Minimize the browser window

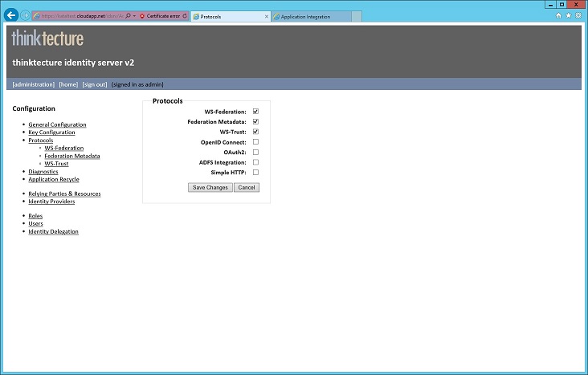(550, 5)
